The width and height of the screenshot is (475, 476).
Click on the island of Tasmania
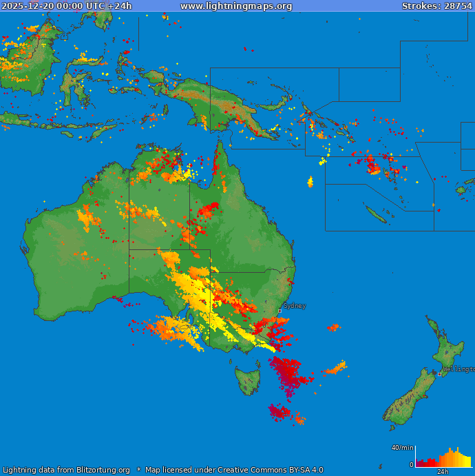pyautogui.click(x=247, y=380)
